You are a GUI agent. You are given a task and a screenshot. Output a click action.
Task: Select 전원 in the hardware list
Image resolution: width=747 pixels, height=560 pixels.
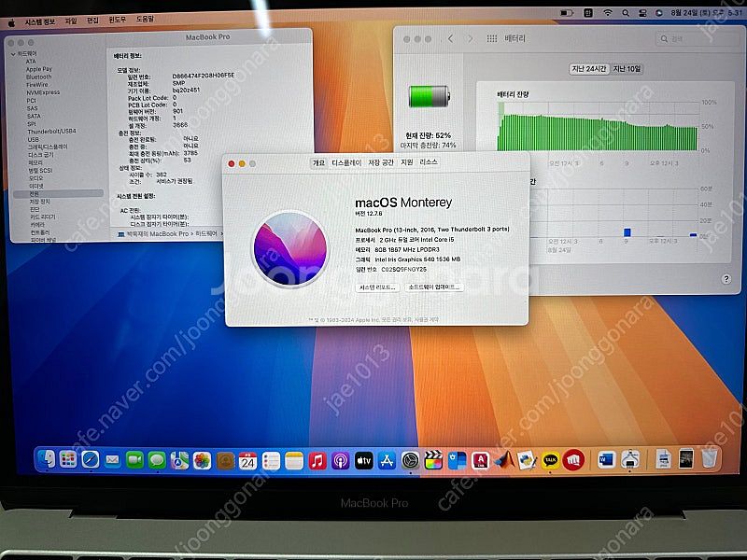pyautogui.click(x=58, y=194)
